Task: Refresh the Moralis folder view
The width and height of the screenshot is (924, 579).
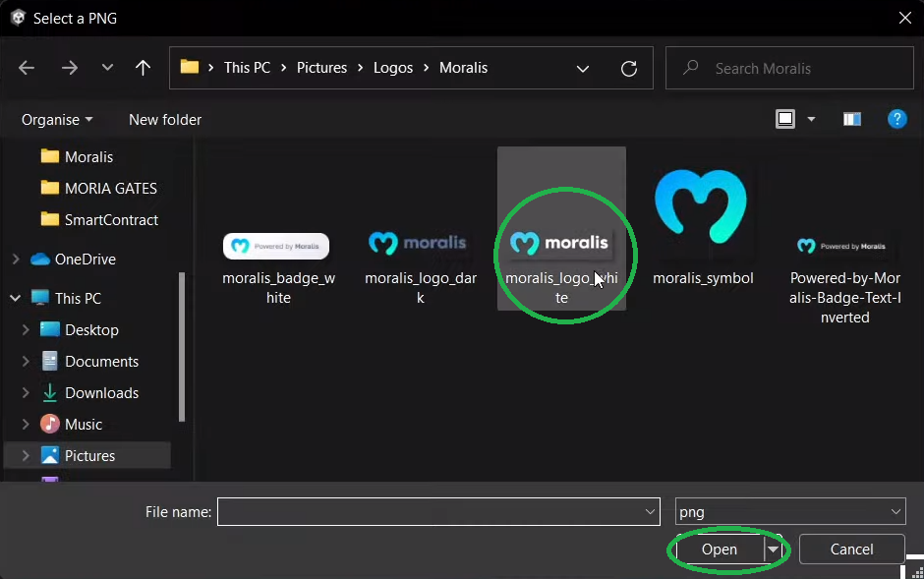Action: (629, 69)
